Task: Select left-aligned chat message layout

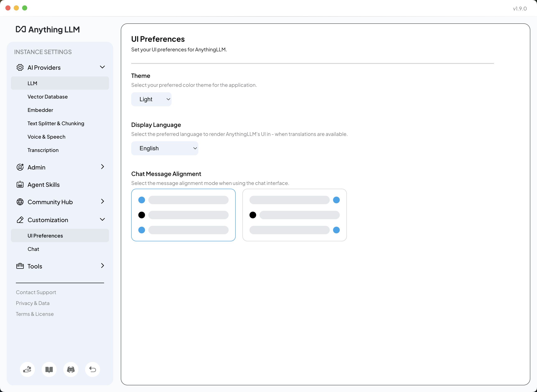Action: coord(183,215)
